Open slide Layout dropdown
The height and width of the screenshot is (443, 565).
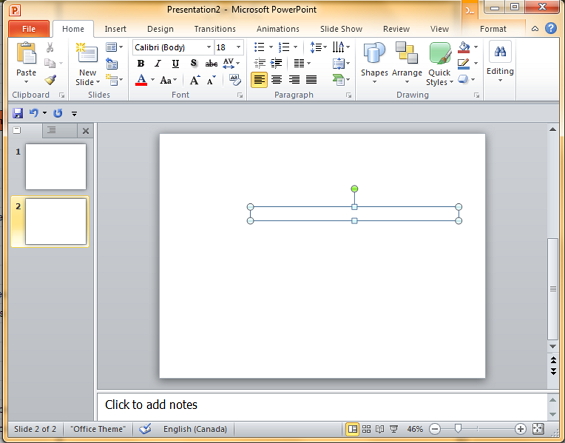tap(114, 47)
